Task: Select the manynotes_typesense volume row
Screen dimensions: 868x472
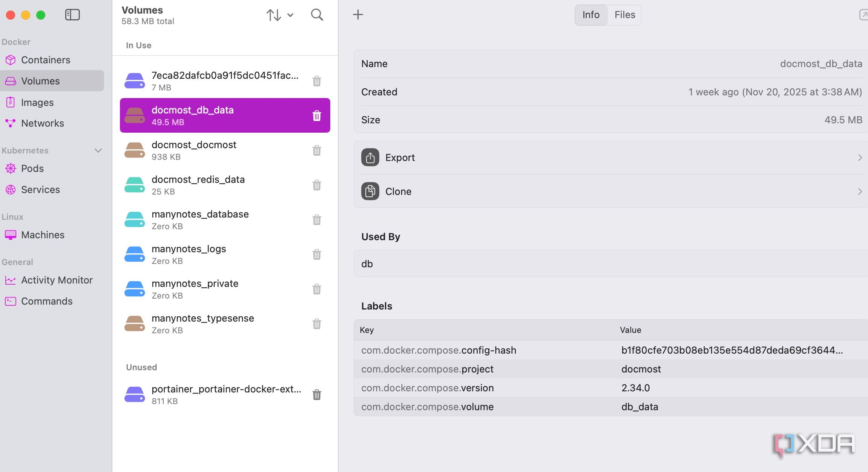Action: point(225,323)
